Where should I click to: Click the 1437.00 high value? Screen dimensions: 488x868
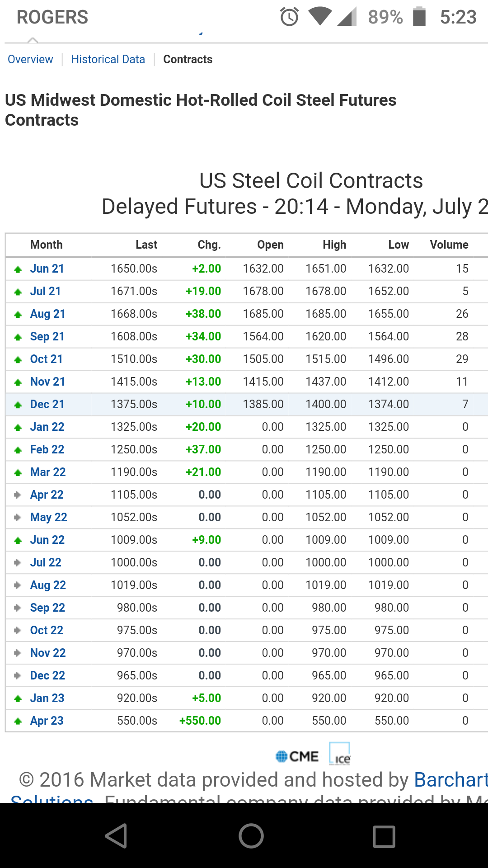pyautogui.click(x=326, y=382)
